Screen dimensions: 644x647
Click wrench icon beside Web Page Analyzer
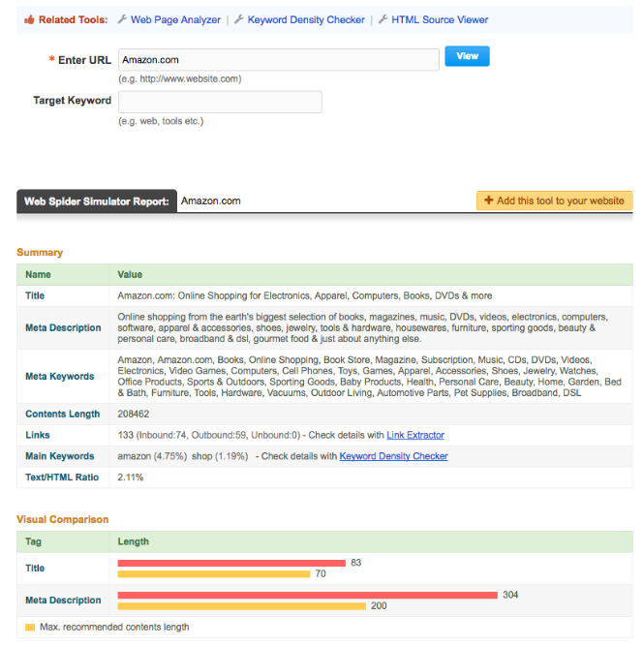pos(122,19)
